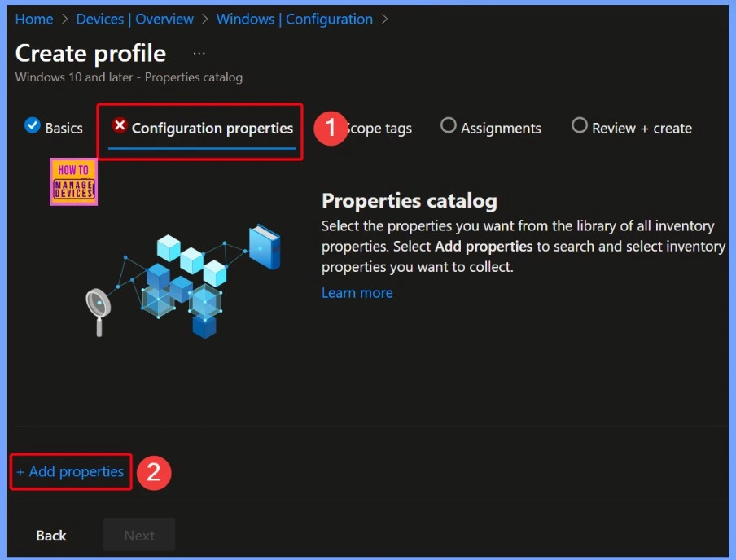The image size is (736, 560).
Task: Follow the Learn more link
Action: click(x=357, y=293)
